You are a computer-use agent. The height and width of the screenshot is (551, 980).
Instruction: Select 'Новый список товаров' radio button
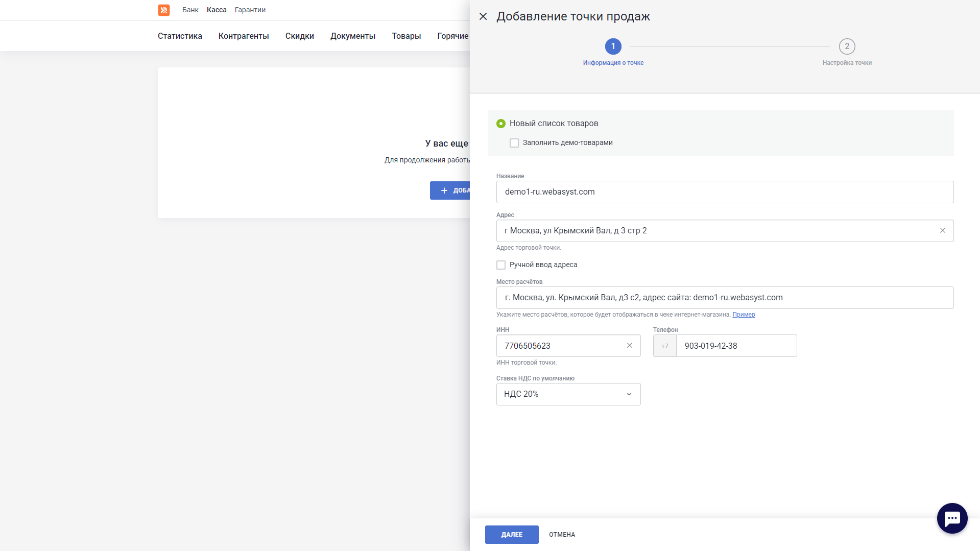tap(501, 124)
